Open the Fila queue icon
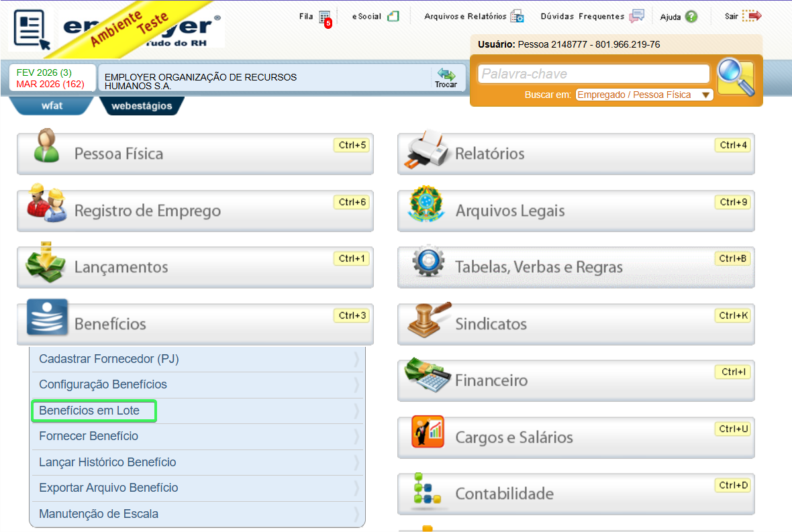The width and height of the screenshot is (792, 532). [326, 17]
